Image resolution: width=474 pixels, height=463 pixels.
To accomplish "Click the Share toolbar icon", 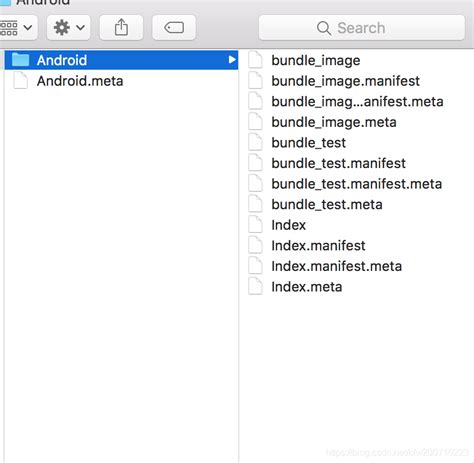I will point(121,28).
